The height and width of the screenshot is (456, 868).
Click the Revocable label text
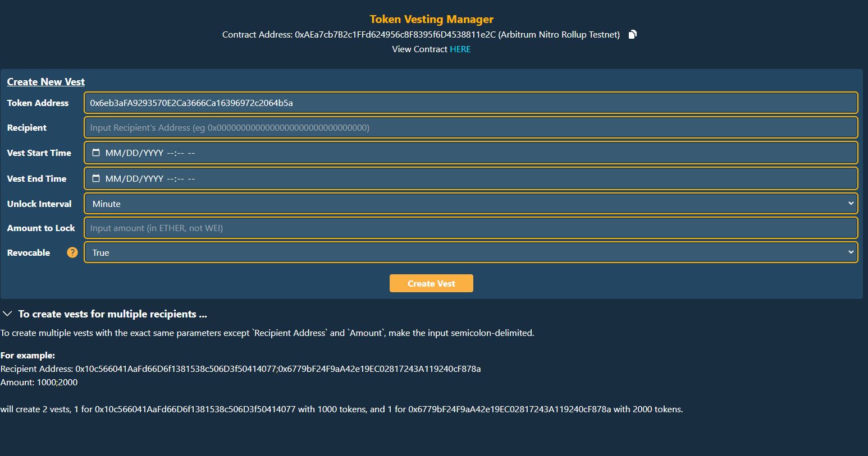tap(29, 252)
